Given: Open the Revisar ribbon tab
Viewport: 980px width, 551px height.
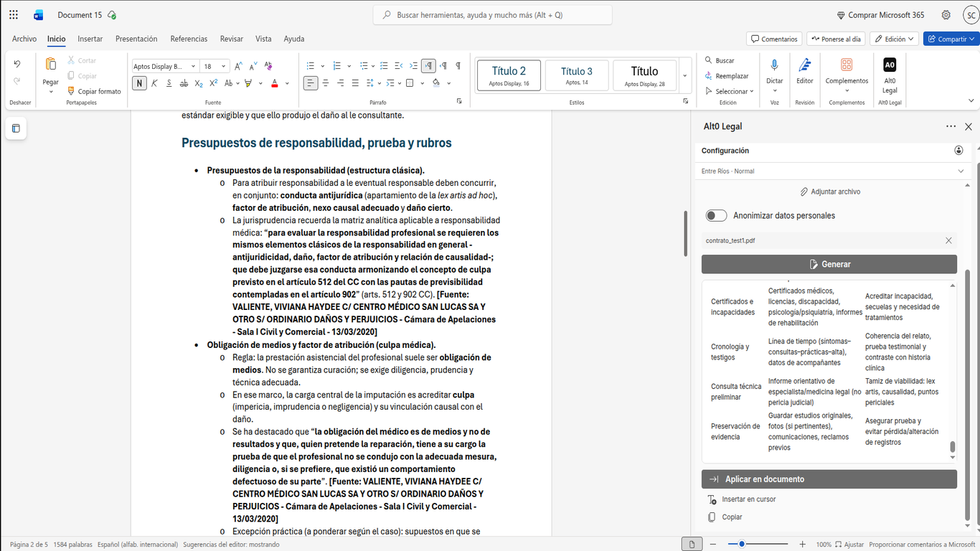Looking at the screenshot, I should (231, 39).
